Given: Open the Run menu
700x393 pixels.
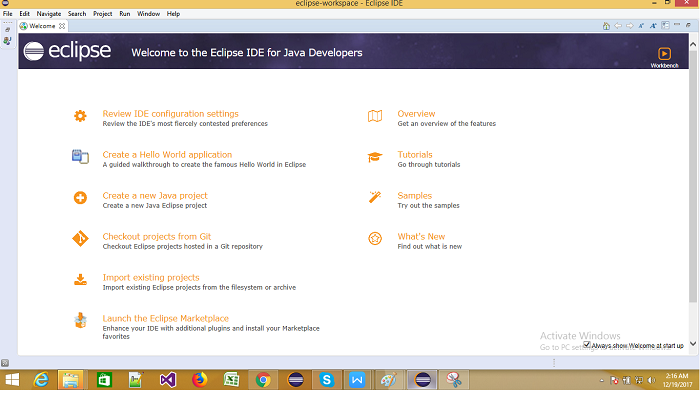Looking at the screenshot, I should pyautogui.click(x=125, y=14).
